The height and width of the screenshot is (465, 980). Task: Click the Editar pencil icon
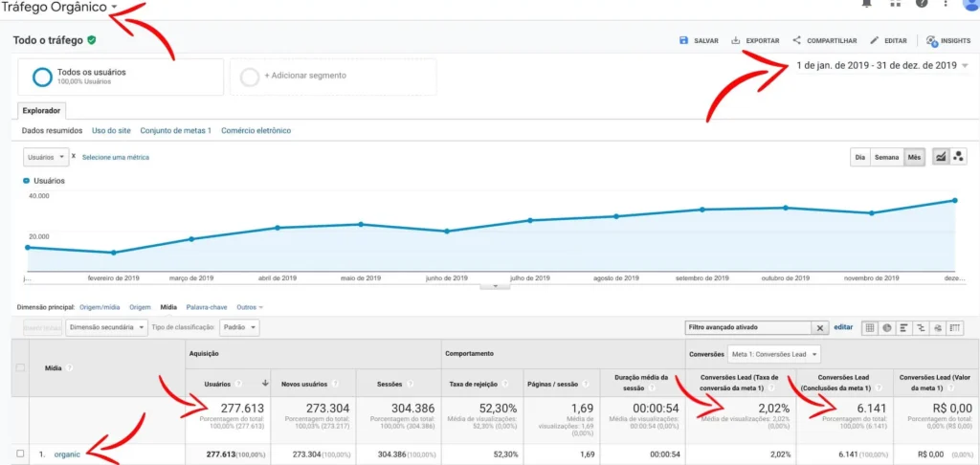875,40
